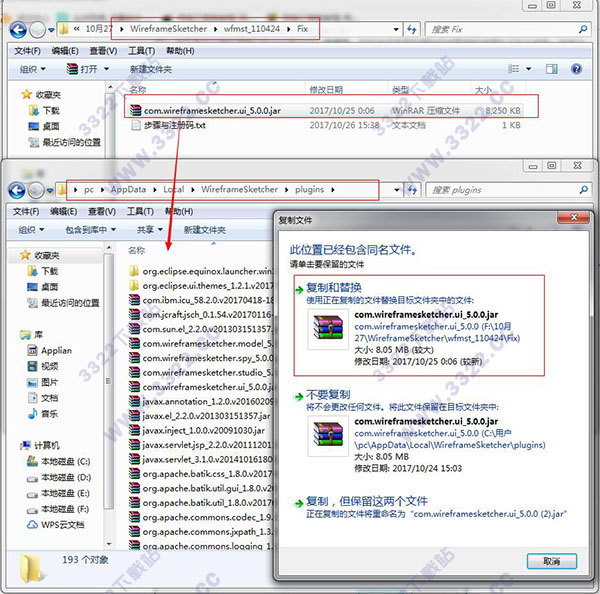This screenshot has width=600, height=594.
Task: Open 最近访问的位置 in Fix window sidebar
Action: click(x=64, y=142)
